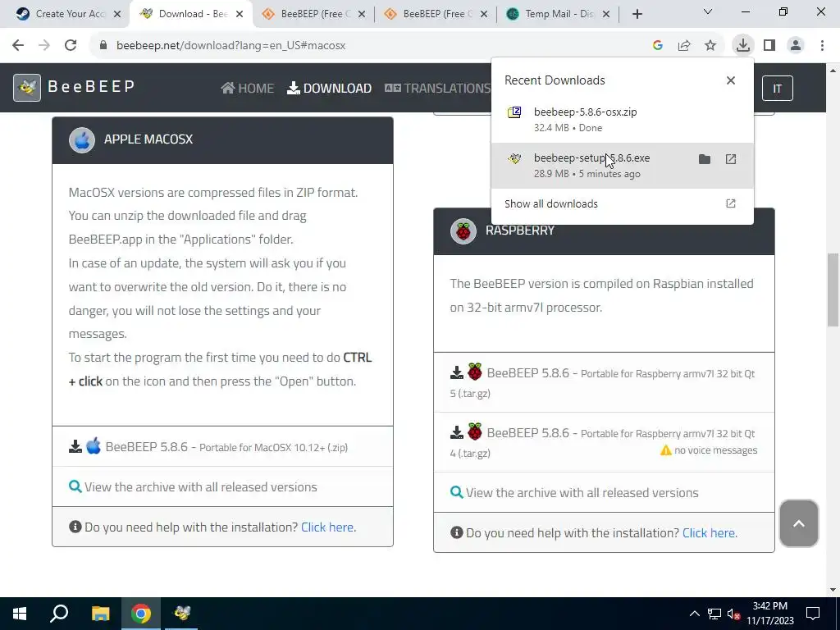Click the BeeBEEP logo icon in header
This screenshot has width=840, height=630.
pos(27,87)
